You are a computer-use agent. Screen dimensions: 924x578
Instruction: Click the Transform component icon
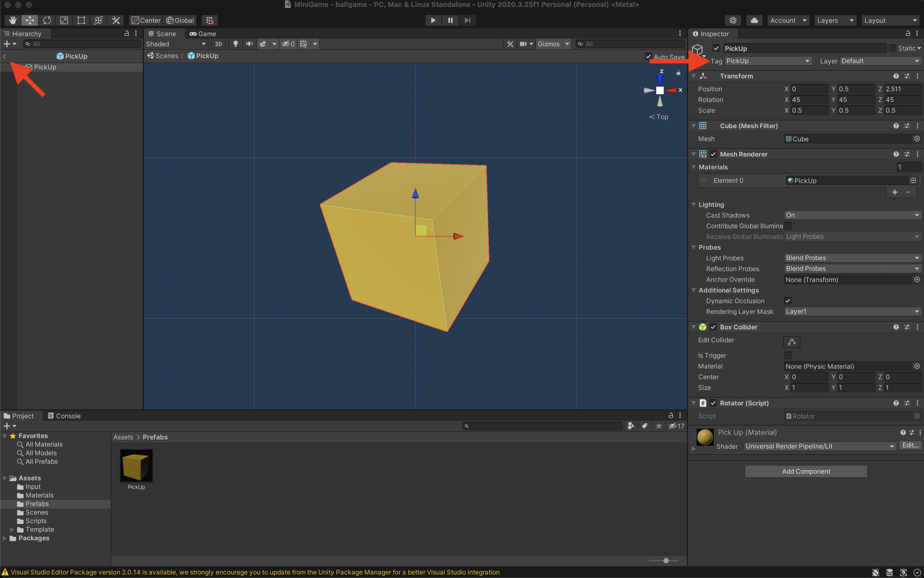pyautogui.click(x=704, y=75)
